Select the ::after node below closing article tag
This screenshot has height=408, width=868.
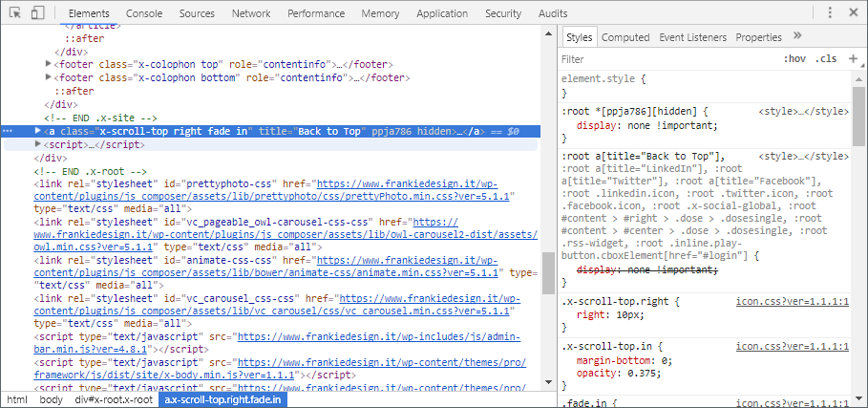point(85,39)
